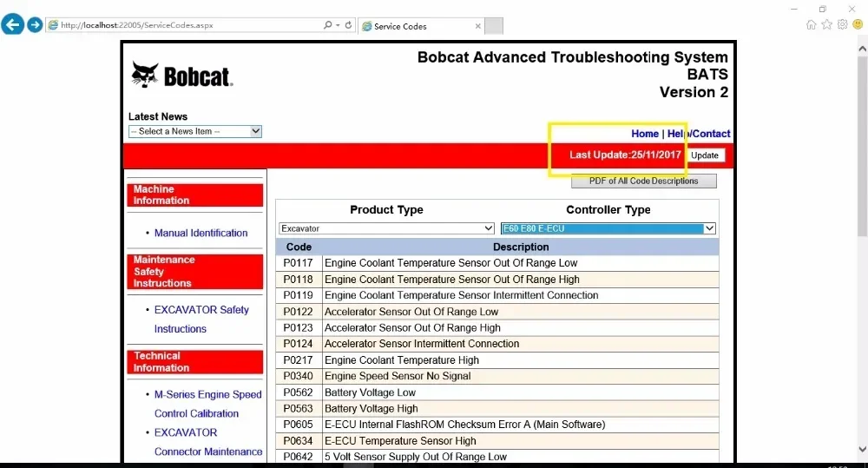Go forward with the browser forward arrow
Screen dimensions: 868x468
35,25
